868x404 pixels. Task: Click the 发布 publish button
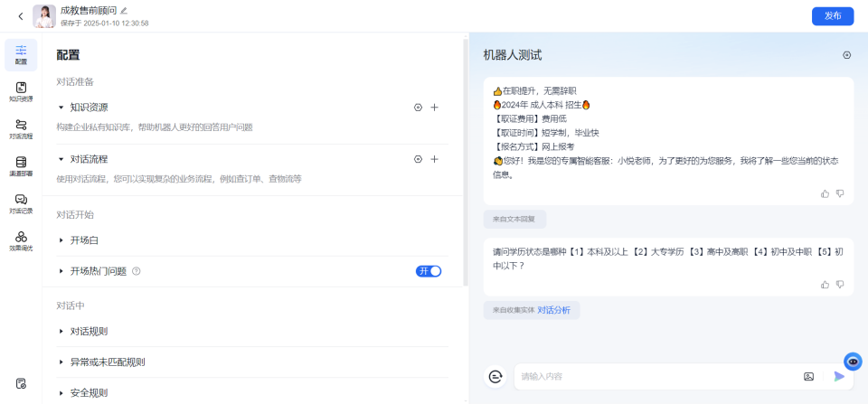click(832, 16)
